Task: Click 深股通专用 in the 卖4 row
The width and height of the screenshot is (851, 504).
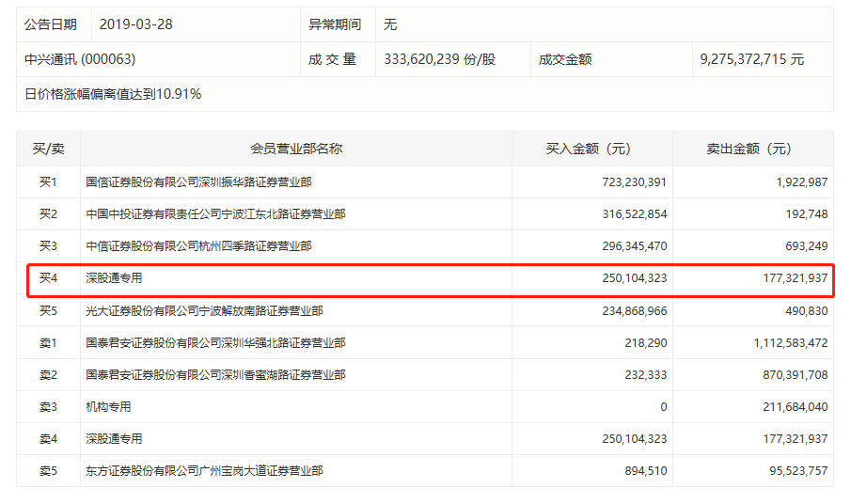Action: [114, 439]
